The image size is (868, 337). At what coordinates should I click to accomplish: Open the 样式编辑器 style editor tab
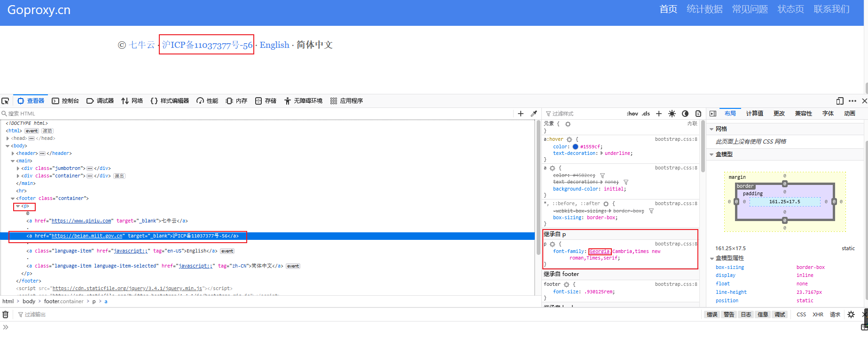(170, 101)
